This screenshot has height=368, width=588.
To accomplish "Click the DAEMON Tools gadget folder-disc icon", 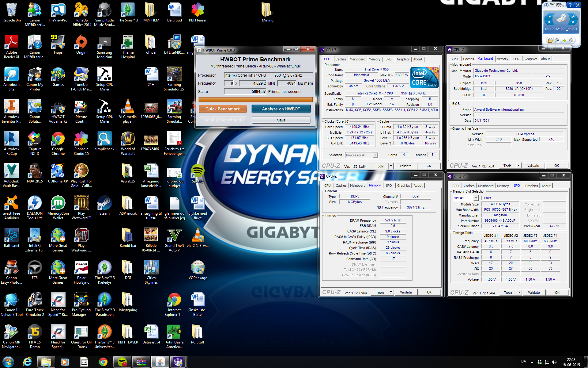I will click(x=550, y=40).
